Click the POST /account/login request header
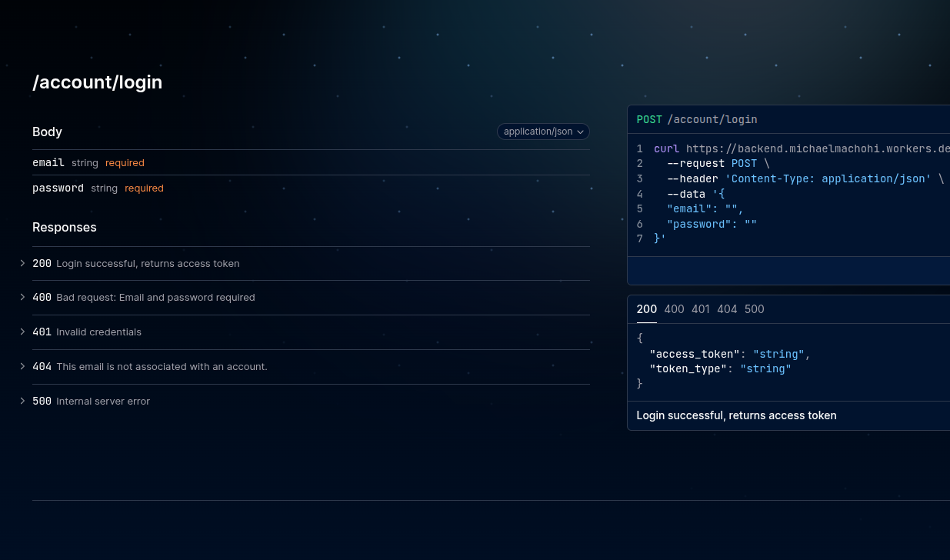Image resolution: width=950 pixels, height=560 pixels. (697, 120)
